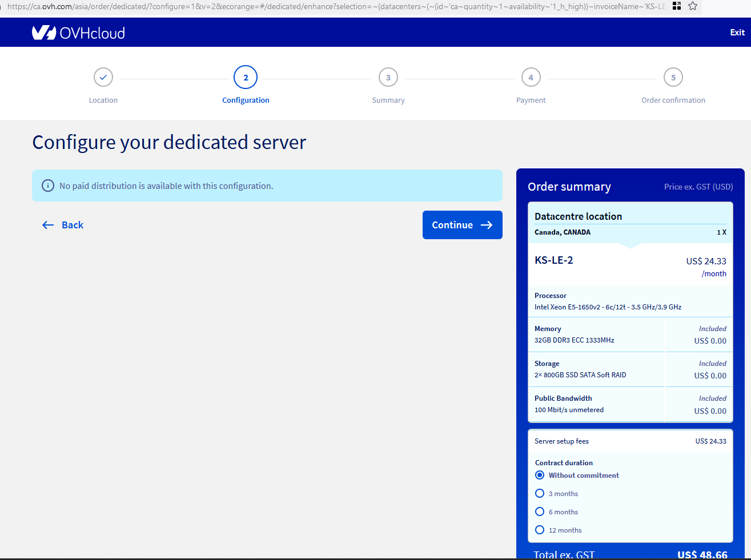This screenshot has width=751, height=560.
Task: Click the 32GB DDR3 ECC 1333MHz memory text
Action: pos(575,340)
